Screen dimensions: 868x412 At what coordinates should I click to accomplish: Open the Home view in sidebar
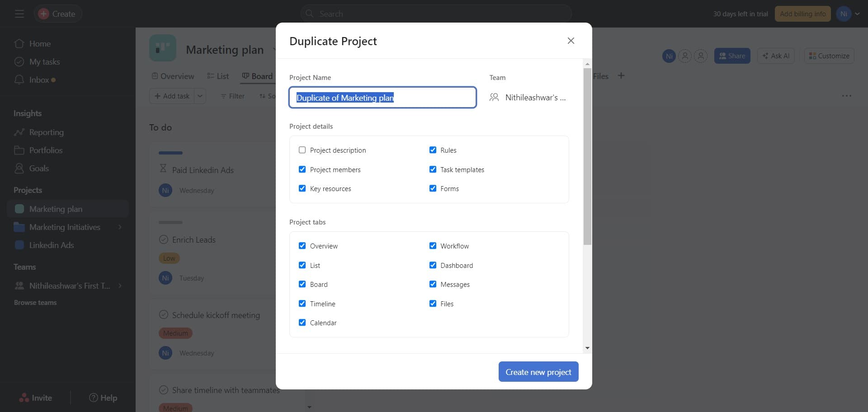tap(40, 43)
